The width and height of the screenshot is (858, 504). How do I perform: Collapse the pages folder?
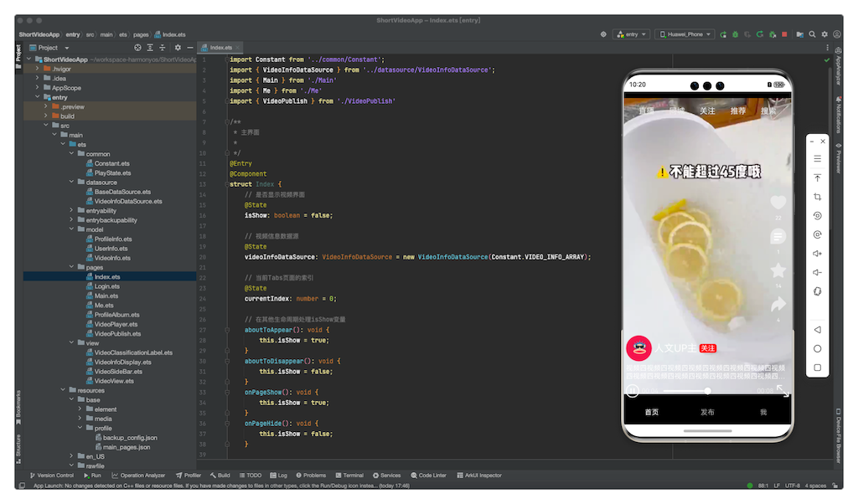[71, 267]
